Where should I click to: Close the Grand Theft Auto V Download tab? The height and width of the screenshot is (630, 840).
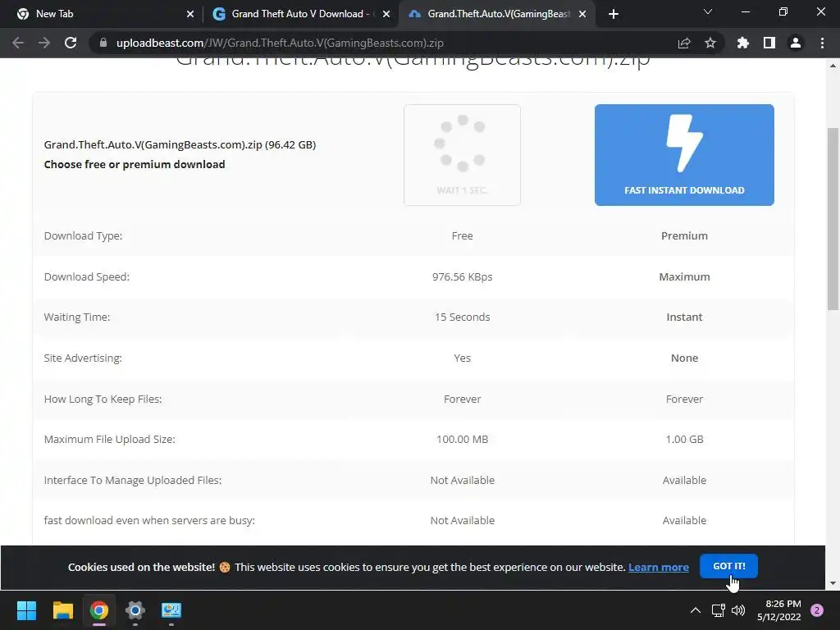pyautogui.click(x=386, y=14)
